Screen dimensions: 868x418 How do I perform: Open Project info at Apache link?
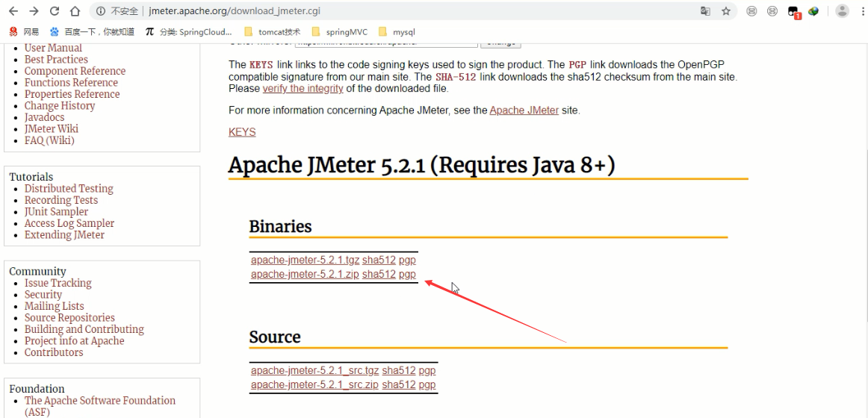[74, 341]
